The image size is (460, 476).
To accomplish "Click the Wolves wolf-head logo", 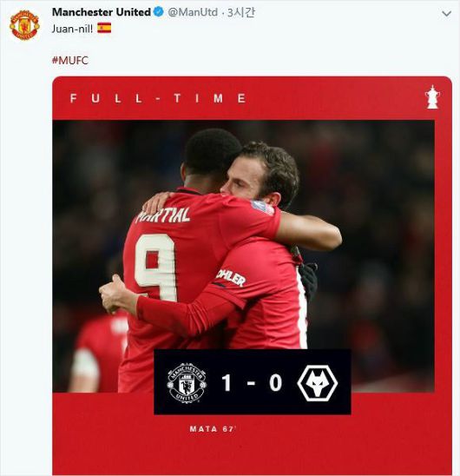I will coord(317,382).
